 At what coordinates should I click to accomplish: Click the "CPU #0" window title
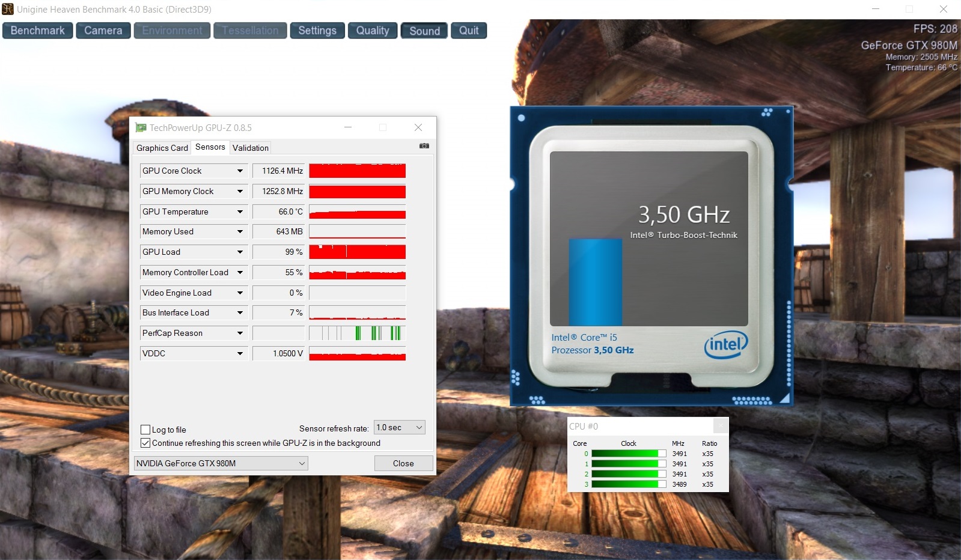(584, 427)
